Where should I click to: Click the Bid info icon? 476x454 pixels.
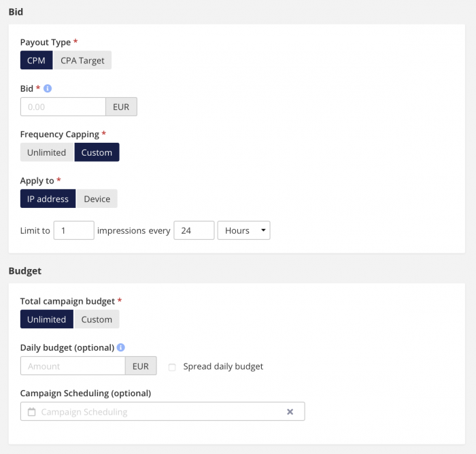point(48,88)
